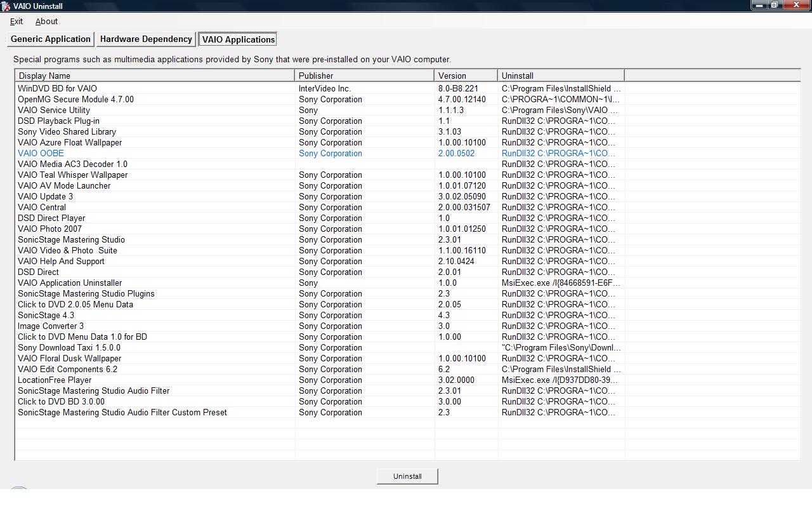Select VAIO Photo 2007 entry
The image size is (812, 508).
coord(49,229)
